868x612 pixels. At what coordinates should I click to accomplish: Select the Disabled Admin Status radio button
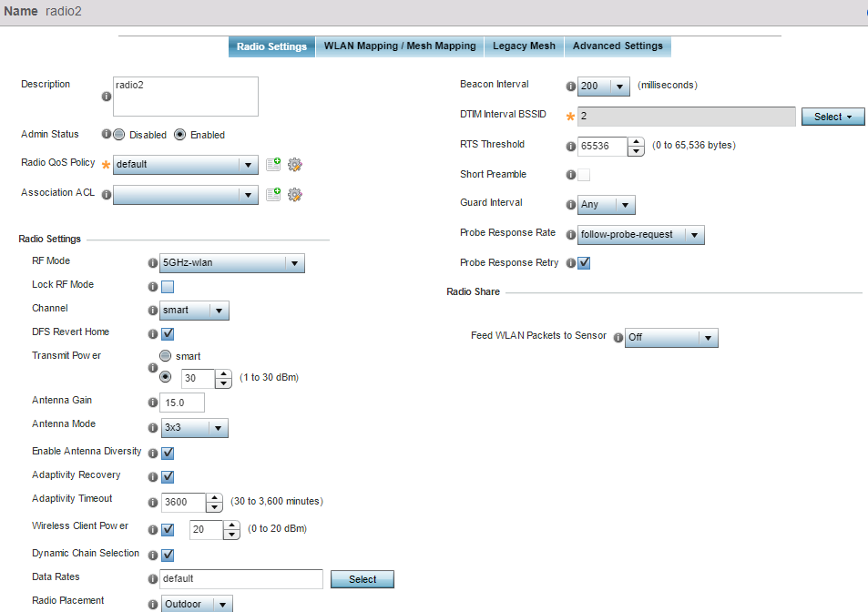119,135
